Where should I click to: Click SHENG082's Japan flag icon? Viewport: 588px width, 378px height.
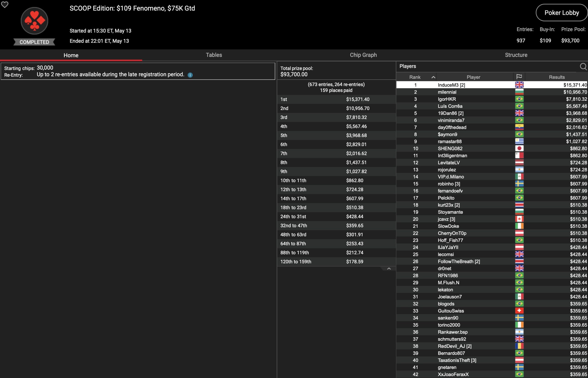point(519,149)
